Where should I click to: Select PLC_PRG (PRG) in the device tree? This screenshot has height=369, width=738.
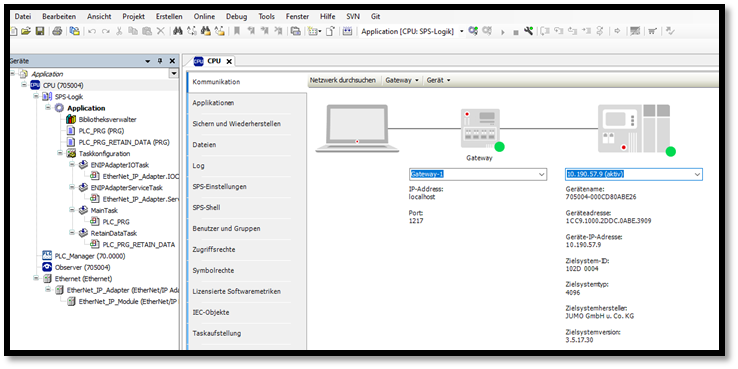pos(101,131)
